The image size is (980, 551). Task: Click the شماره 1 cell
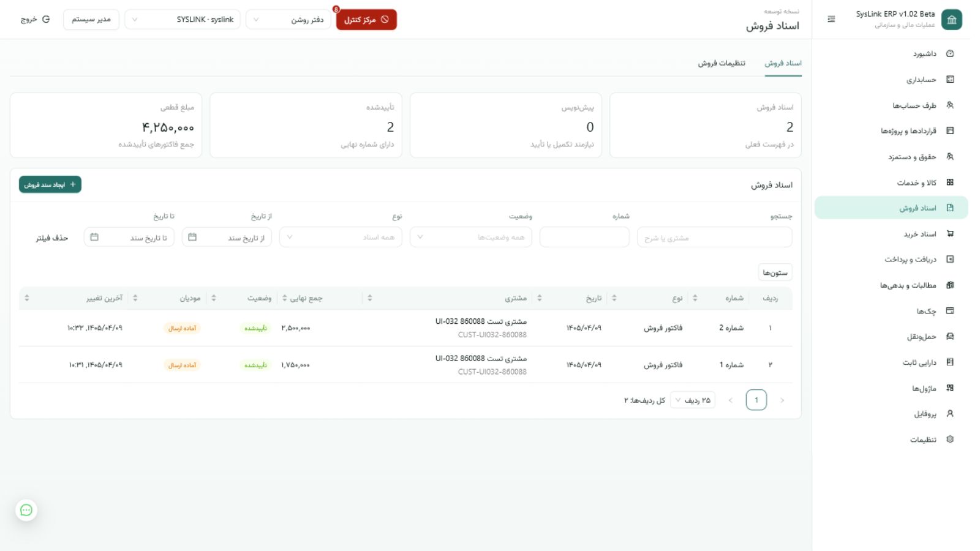[731, 365]
